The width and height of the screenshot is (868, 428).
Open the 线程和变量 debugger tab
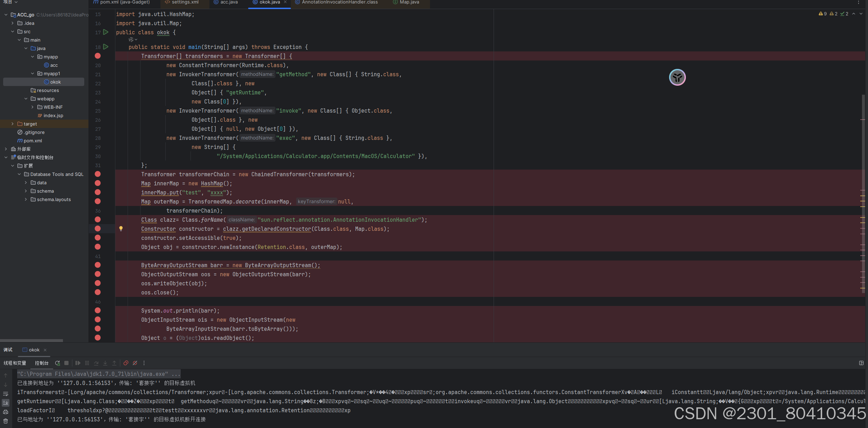click(15, 363)
